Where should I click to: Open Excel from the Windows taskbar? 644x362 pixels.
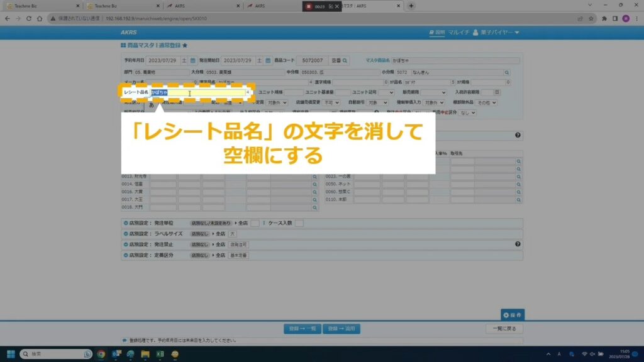tap(160, 354)
